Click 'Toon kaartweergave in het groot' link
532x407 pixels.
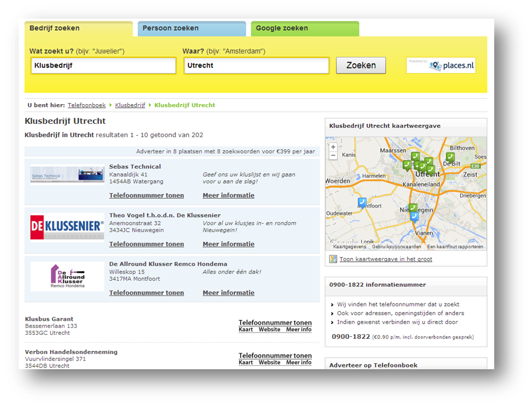[x=385, y=259]
